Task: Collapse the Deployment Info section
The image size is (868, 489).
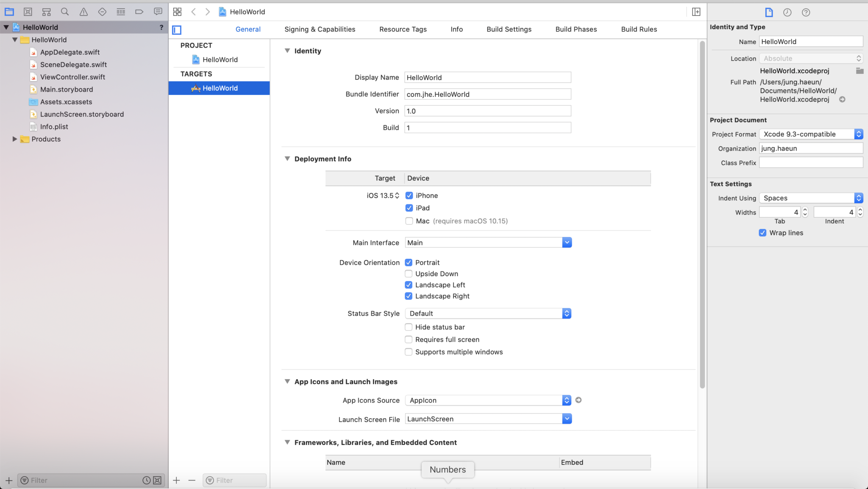Action: 288,159
